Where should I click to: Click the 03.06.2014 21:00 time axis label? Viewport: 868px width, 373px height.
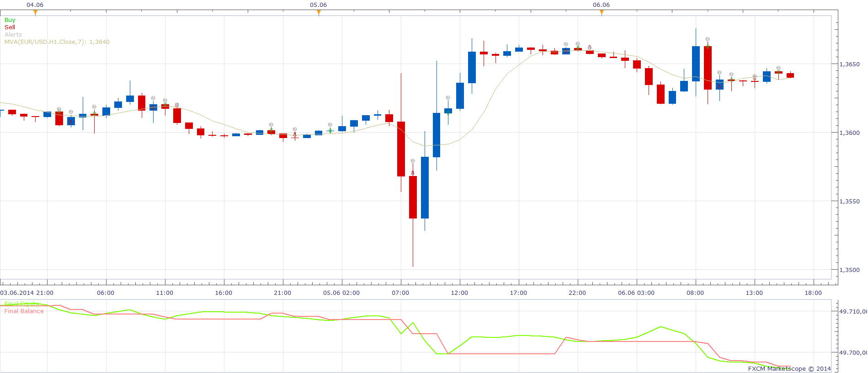coord(27,293)
